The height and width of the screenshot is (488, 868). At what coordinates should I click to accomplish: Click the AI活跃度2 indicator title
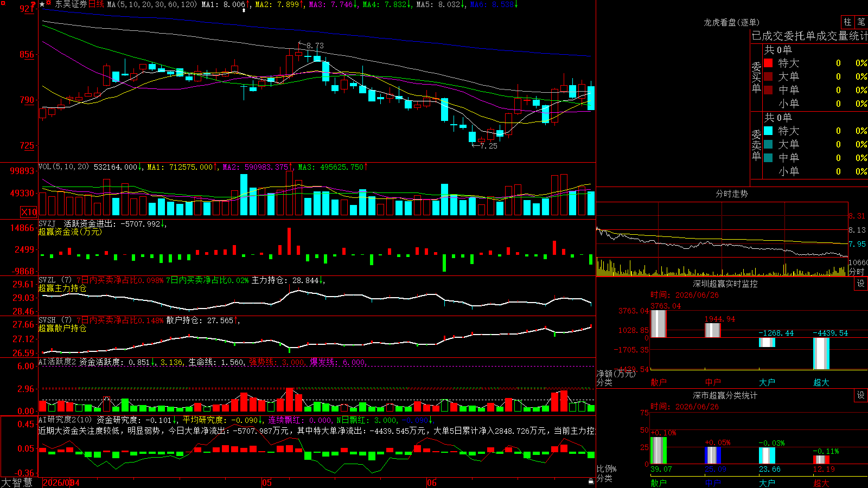point(57,362)
